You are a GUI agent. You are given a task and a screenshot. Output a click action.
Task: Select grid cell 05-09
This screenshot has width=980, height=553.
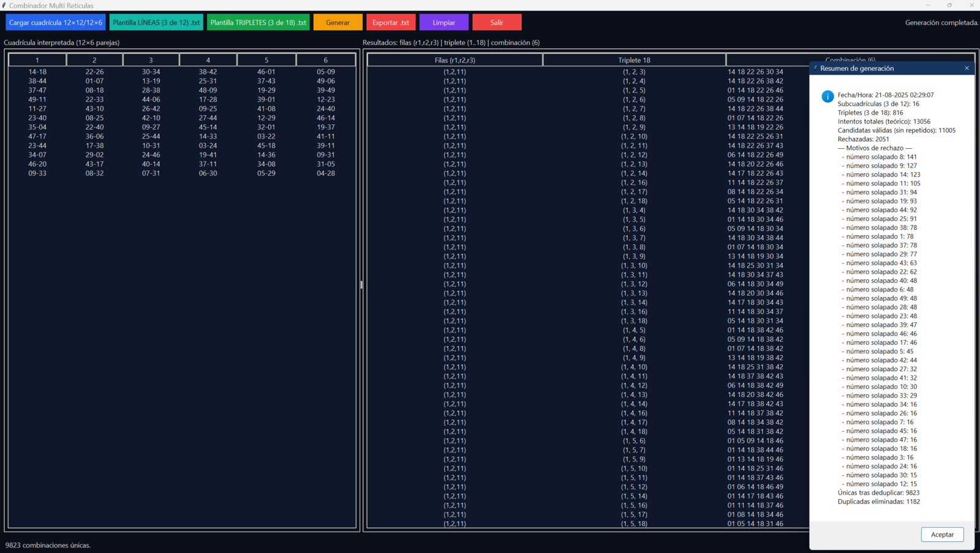pyautogui.click(x=326, y=72)
